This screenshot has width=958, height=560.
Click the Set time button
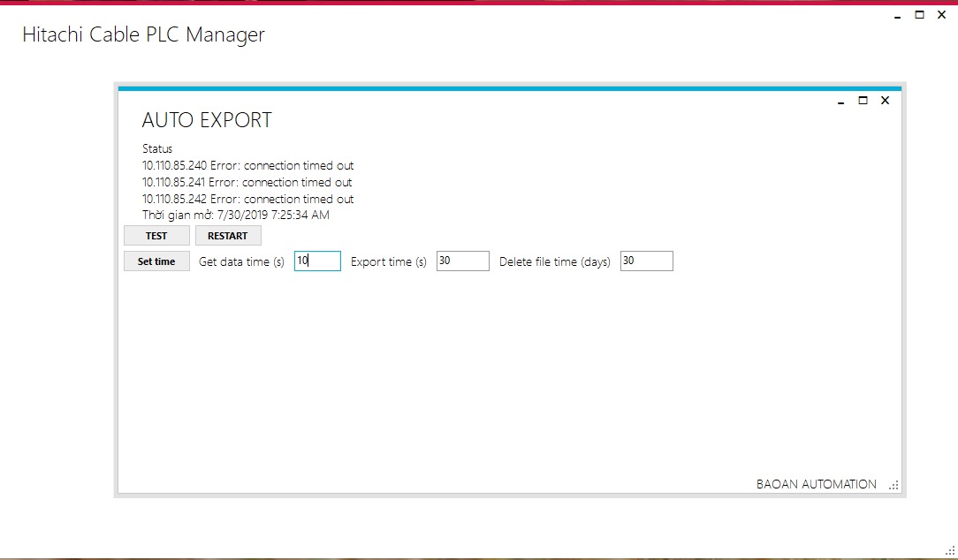tap(156, 261)
